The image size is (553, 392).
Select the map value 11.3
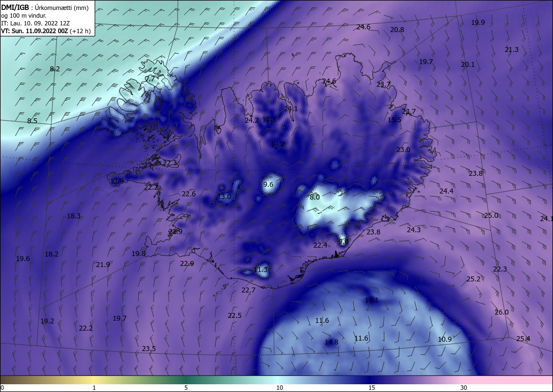[260, 270]
